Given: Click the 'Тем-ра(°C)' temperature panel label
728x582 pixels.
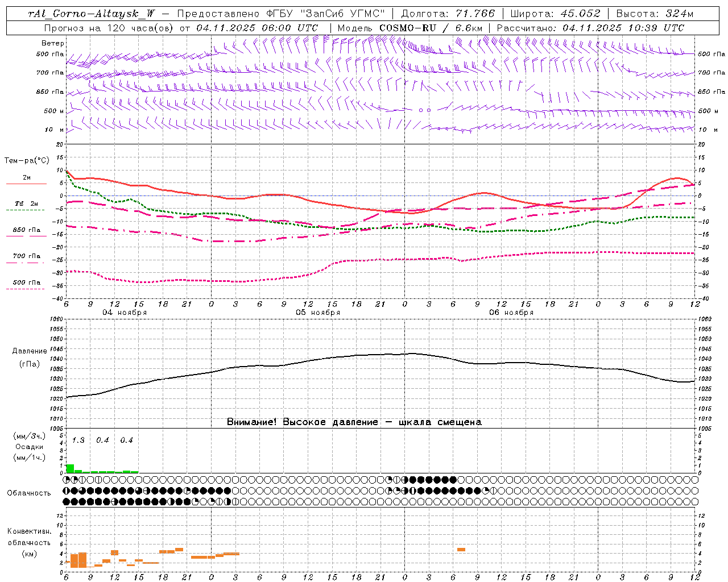Looking at the screenshot, I should [27, 161].
